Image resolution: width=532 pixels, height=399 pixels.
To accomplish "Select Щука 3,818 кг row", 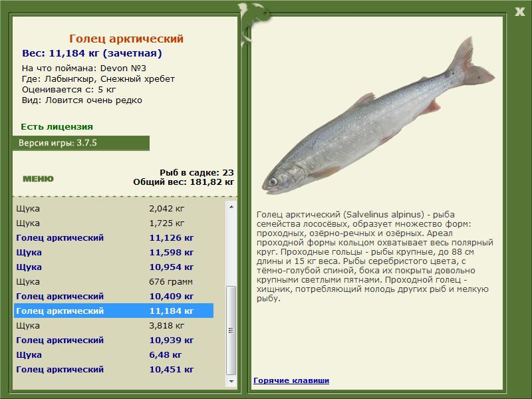I will pos(114,326).
